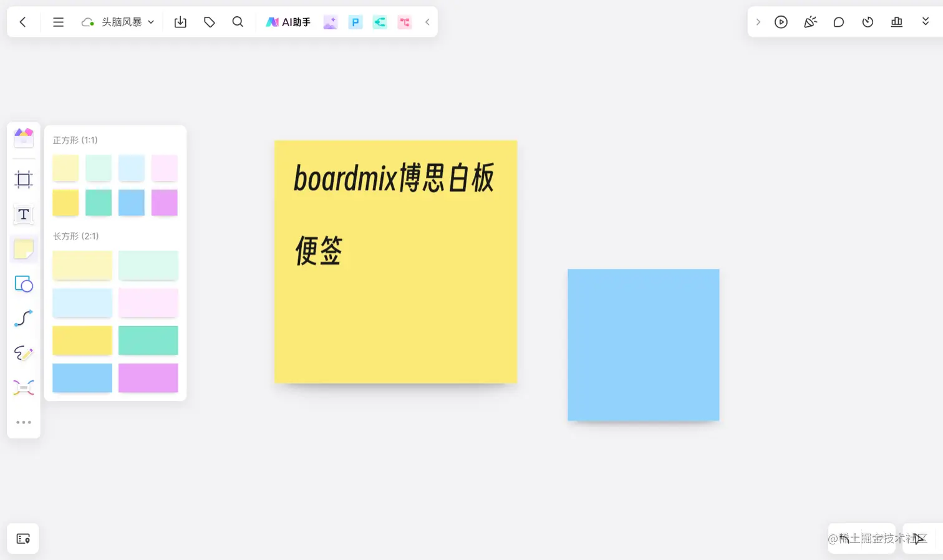
Task: Start presentation playback mode
Action: (781, 22)
